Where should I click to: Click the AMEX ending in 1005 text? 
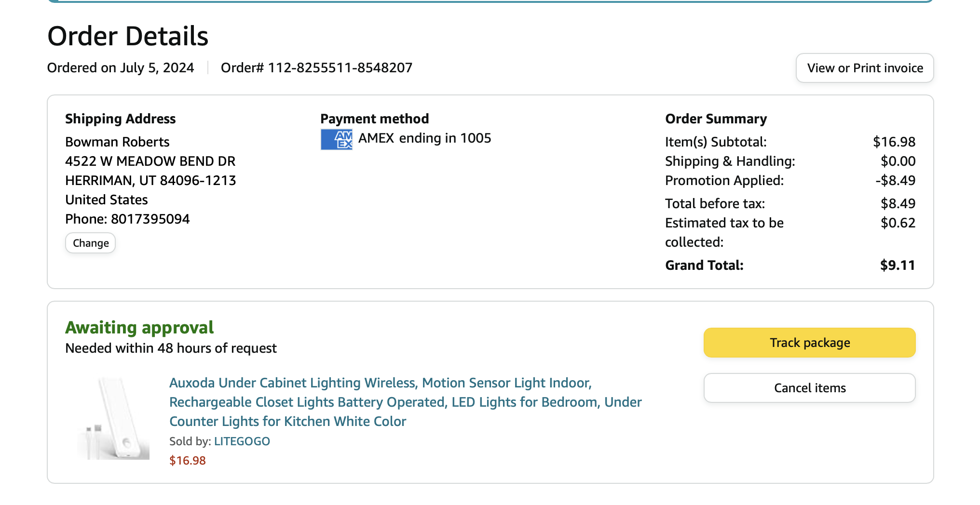point(424,138)
